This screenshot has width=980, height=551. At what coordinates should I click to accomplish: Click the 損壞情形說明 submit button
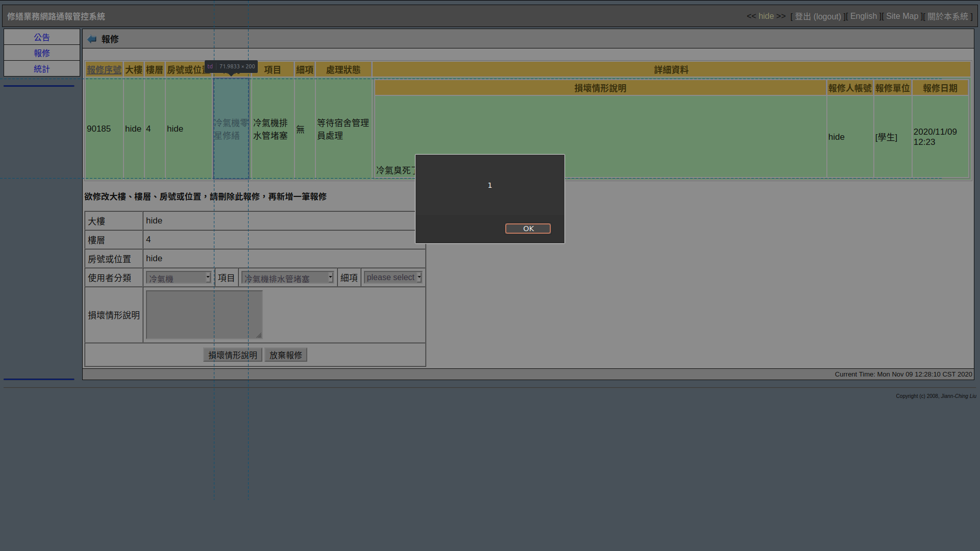(x=233, y=355)
